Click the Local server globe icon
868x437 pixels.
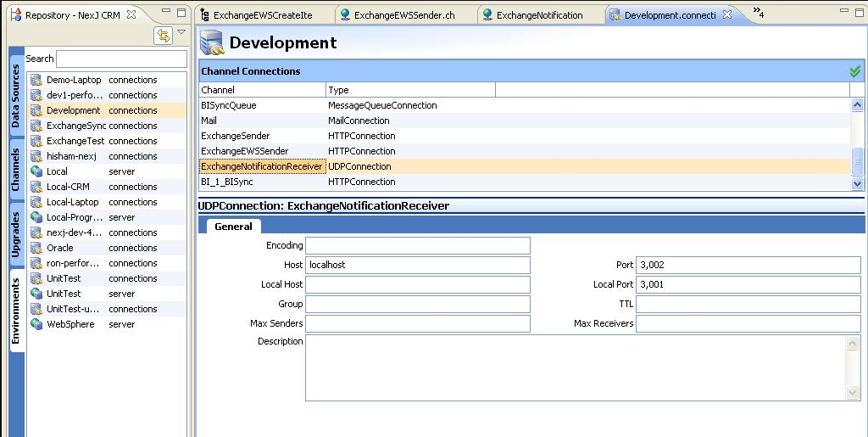point(36,171)
